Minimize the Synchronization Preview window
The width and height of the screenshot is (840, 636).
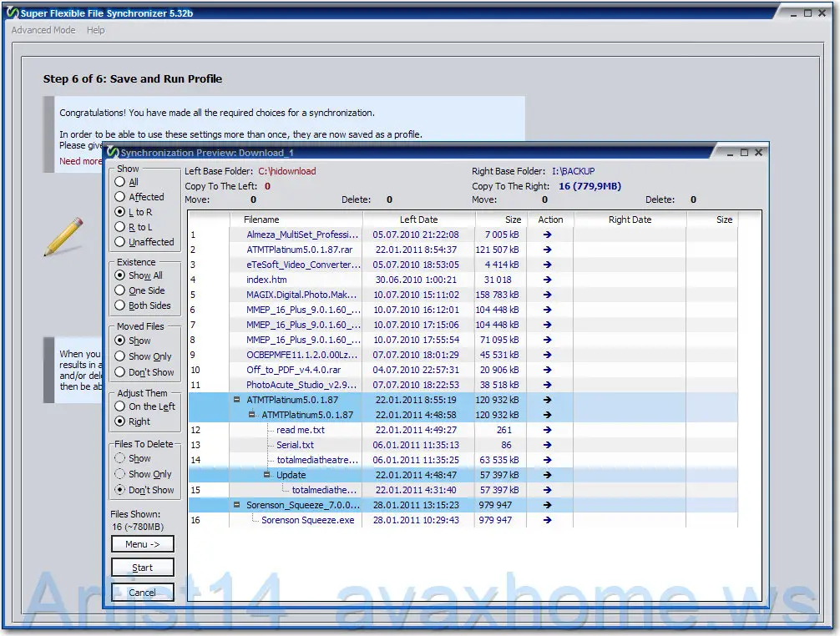(730, 153)
